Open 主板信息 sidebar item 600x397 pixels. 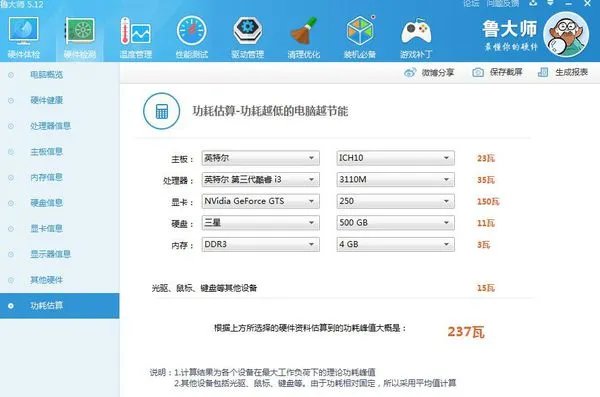(x=47, y=152)
